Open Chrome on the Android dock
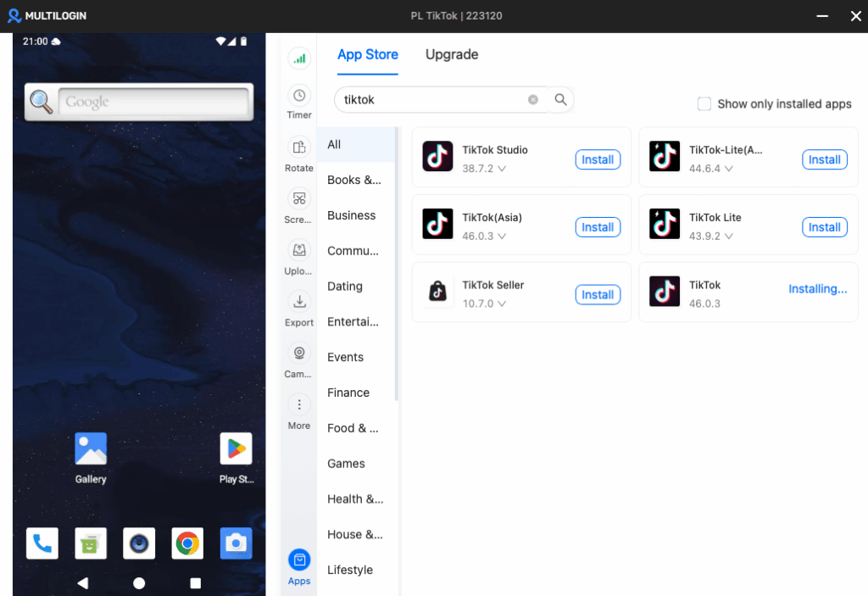This screenshot has width=868, height=596. click(187, 543)
